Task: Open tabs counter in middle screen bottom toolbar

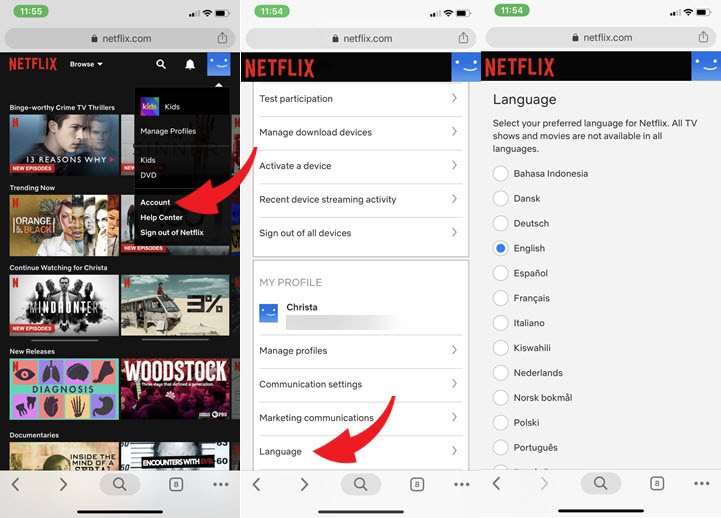Action: click(x=417, y=484)
